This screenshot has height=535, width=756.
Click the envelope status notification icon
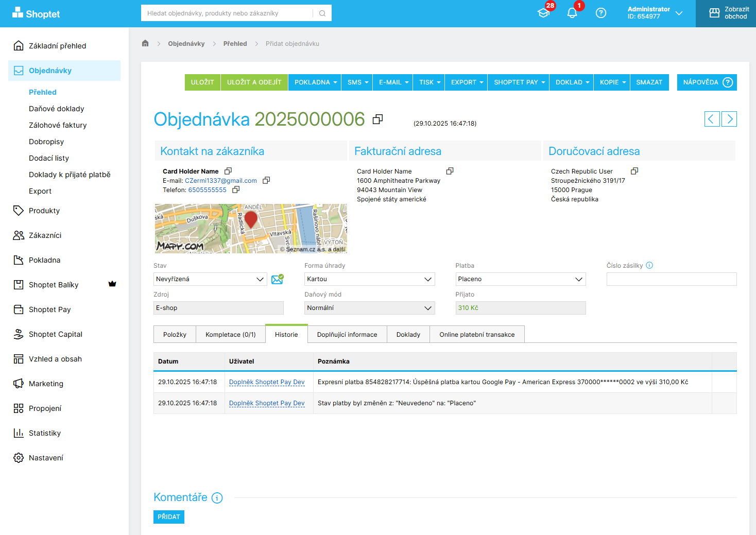coord(277,279)
